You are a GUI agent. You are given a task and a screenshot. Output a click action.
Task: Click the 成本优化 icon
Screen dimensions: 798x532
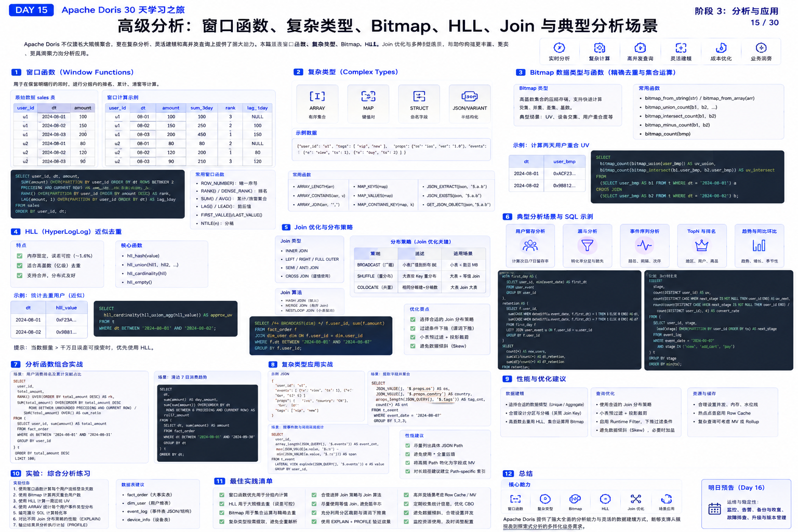click(721, 48)
